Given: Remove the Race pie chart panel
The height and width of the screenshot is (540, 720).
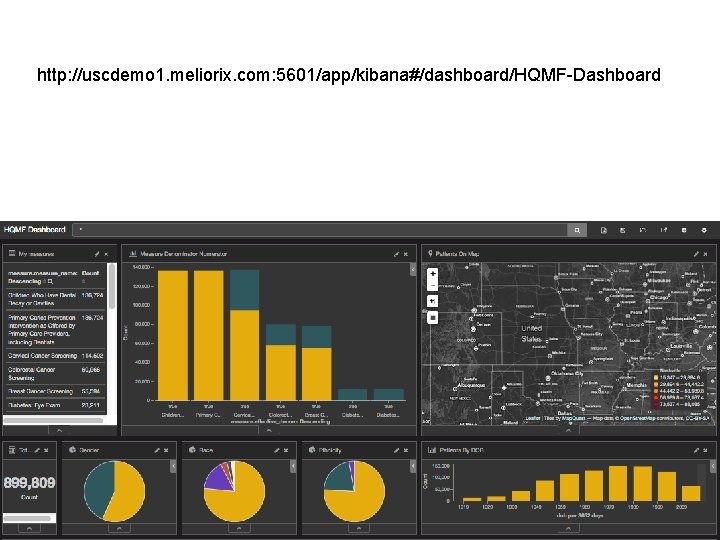Looking at the screenshot, I should [286, 450].
